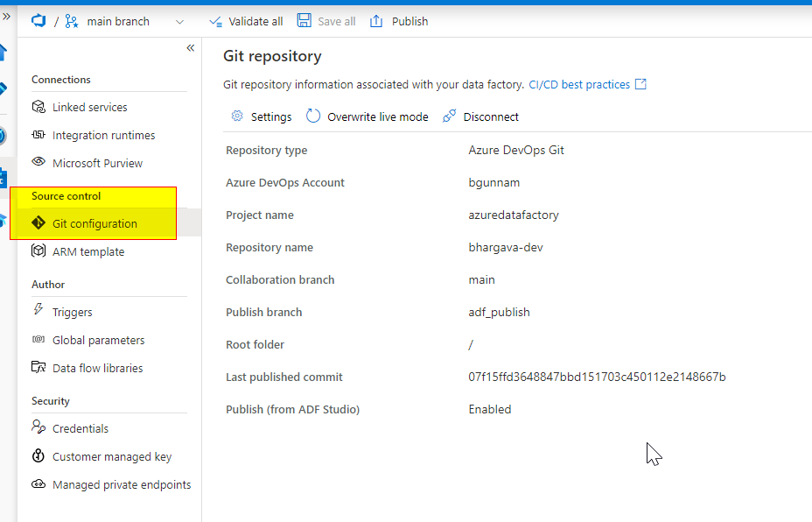Viewport: 812px width, 522px height.
Task: Click the Microsoft Purview eye icon
Action: (x=38, y=162)
